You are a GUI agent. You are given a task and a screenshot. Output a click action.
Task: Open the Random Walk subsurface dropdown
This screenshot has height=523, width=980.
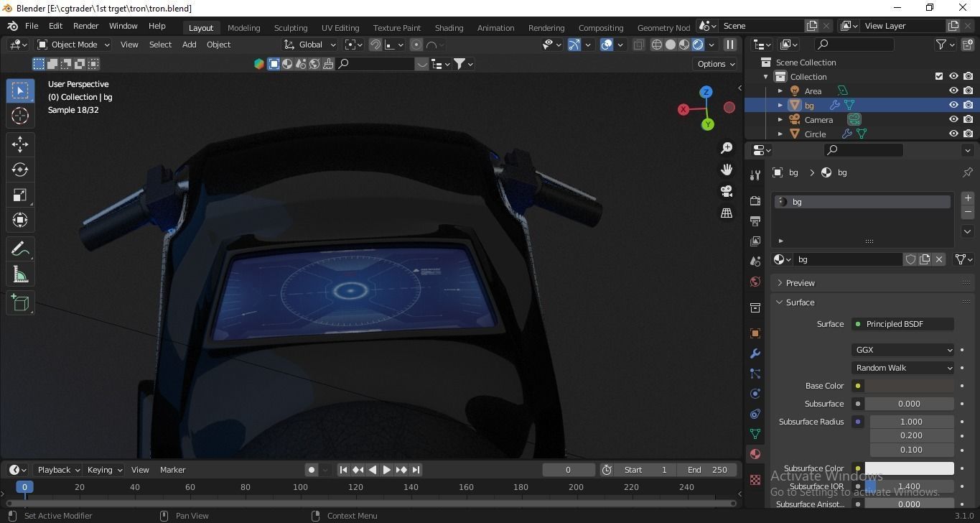pos(903,368)
